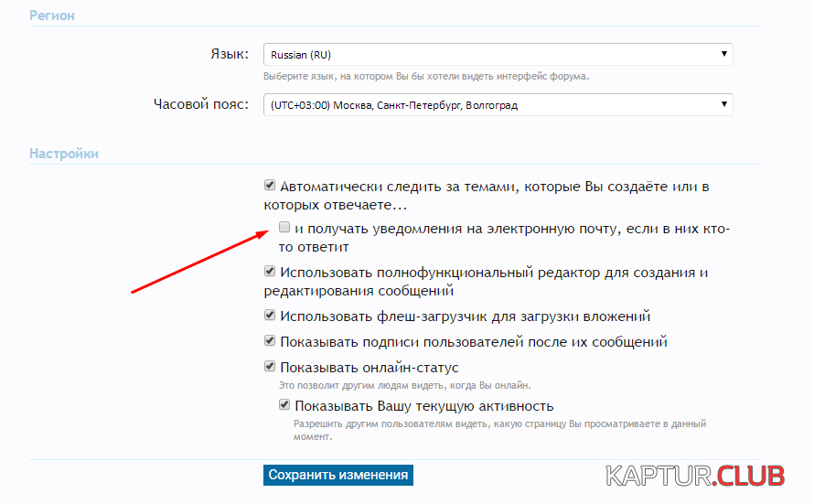814x504 pixels.
Task: Uncheck the 'Показывать подписи пользователей' checkbox
Action: (x=270, y=341)
